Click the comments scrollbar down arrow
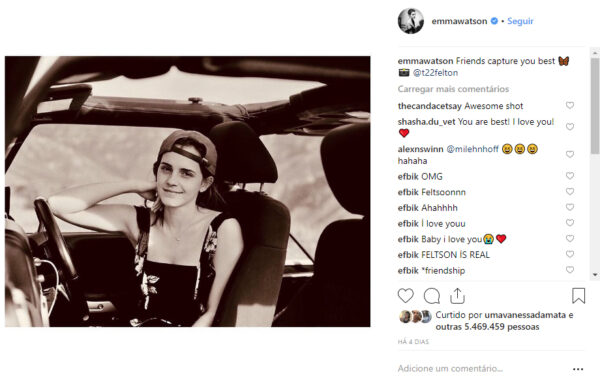The height and width of the screenshot is (380, 600). [595, 275]
